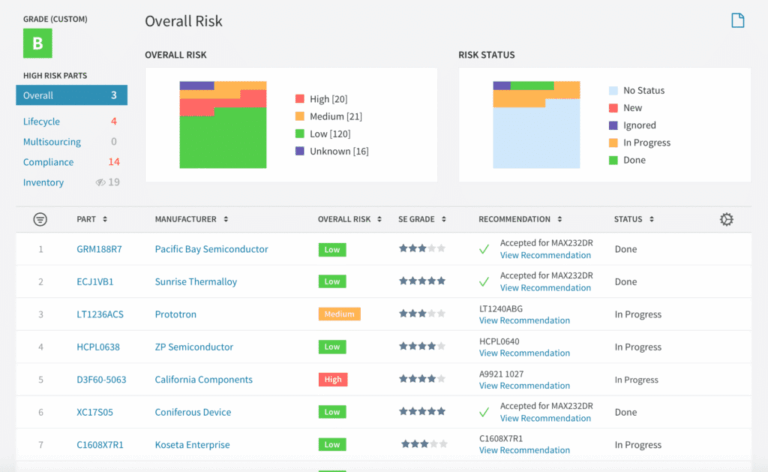This screenshot has width=768, height=472.
Task: Click the Unknown legend purple swatch
Action: 300,151
